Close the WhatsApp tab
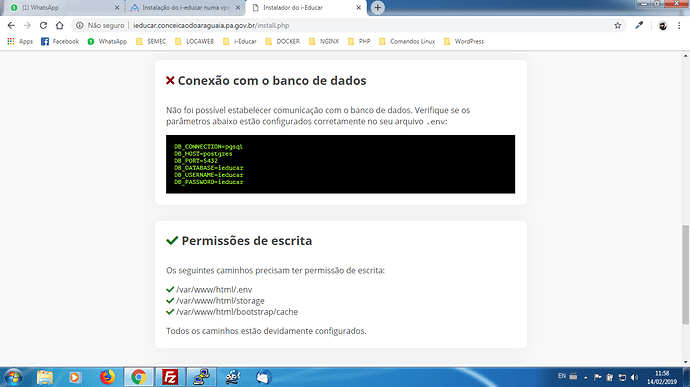Viewport: 690px width, 387px height. [117, 7]
